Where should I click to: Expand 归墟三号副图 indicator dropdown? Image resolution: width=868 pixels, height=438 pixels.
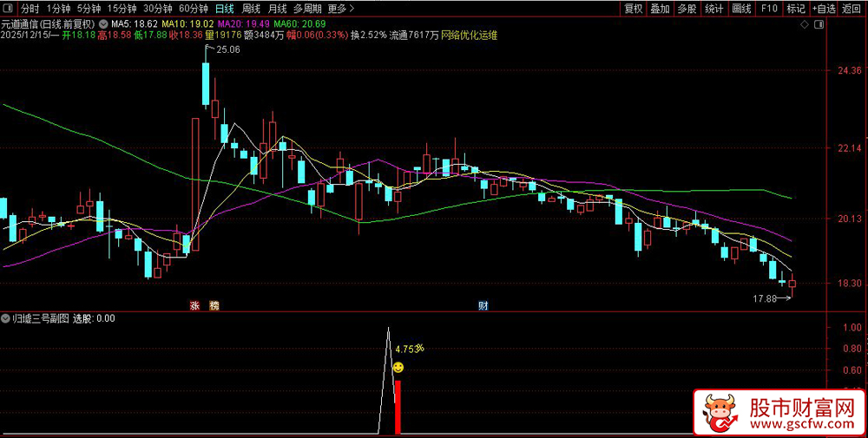[6, 318]
